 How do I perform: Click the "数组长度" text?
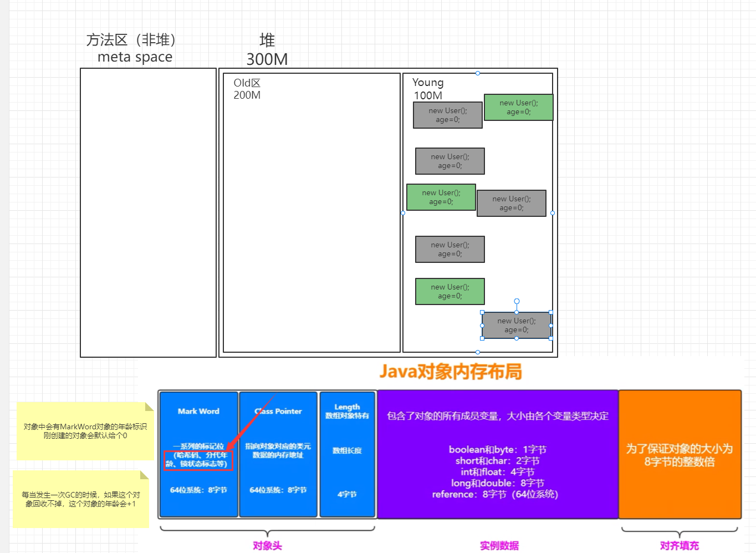[347, 451]
